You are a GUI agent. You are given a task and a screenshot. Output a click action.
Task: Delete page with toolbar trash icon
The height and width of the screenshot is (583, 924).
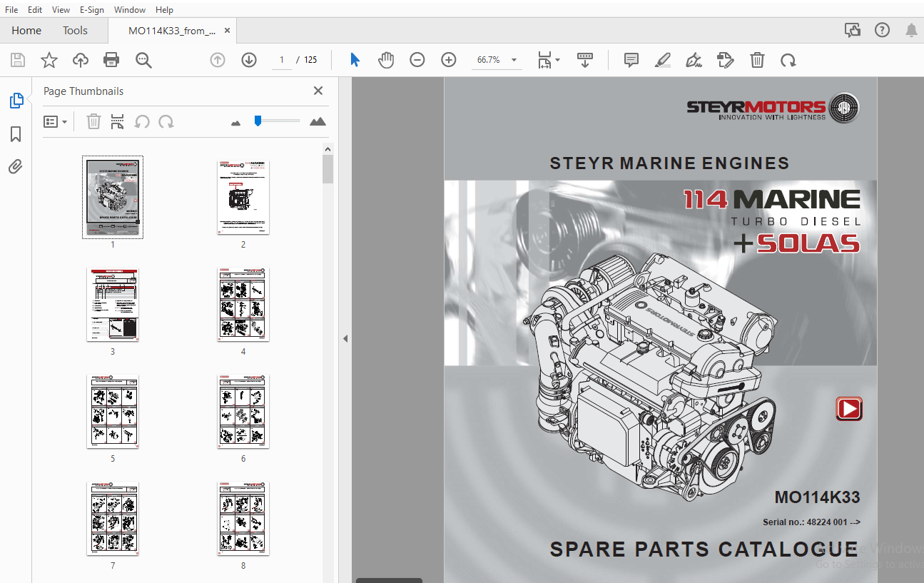click(757, 60)
